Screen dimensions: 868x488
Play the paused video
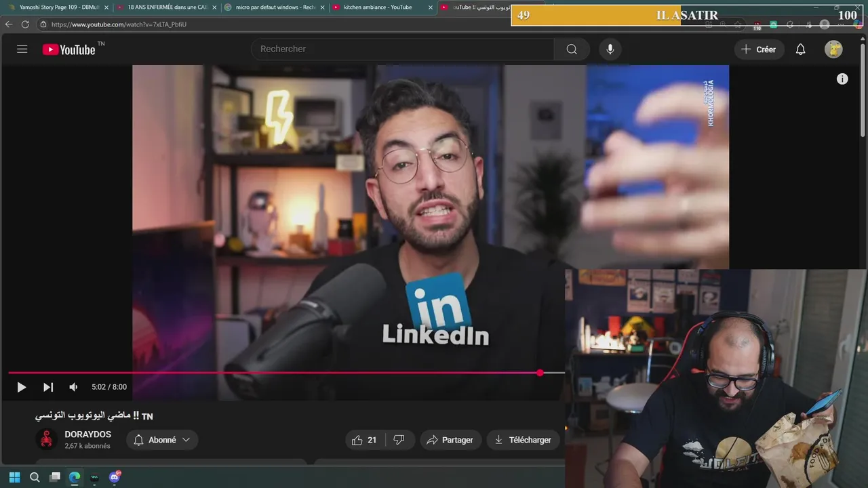pos(22,387)
